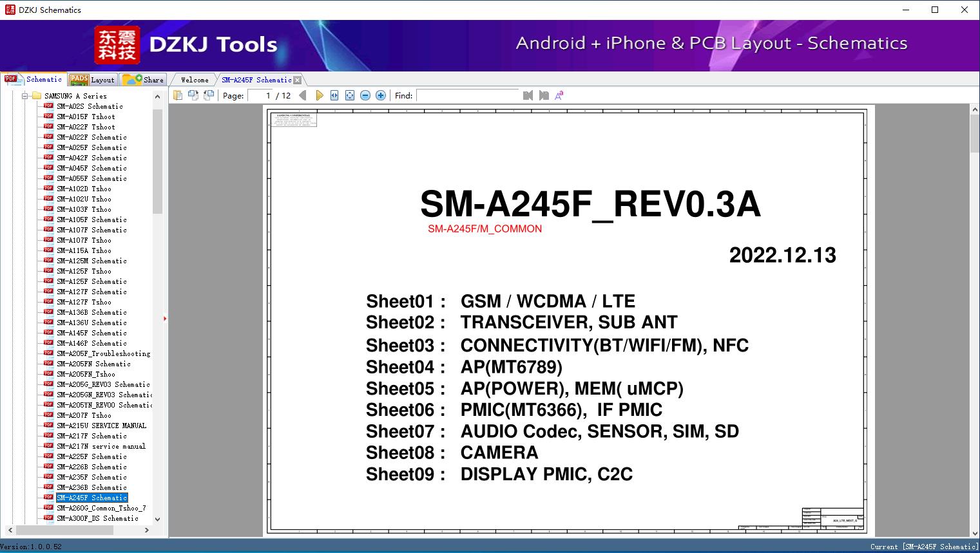This screenshot has height=553, width=980.
Task: Select the SM-A245F Schematic document tab
Action: [256, 80]
